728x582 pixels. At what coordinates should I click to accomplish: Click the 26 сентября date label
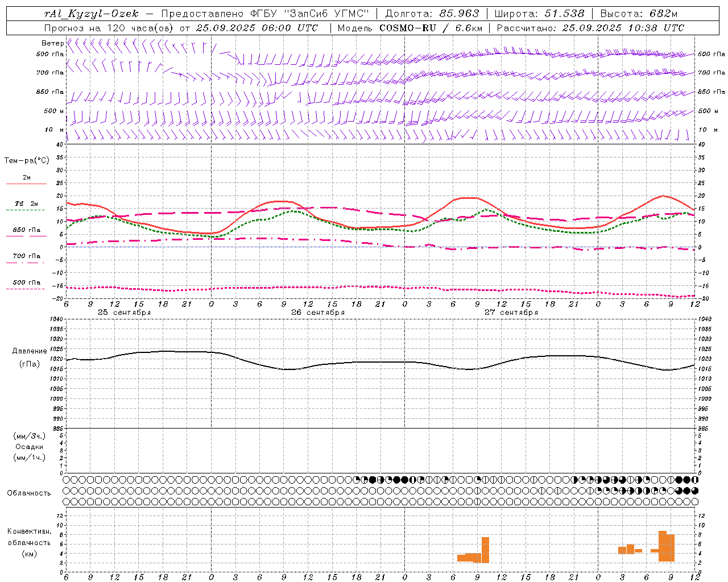318,313
